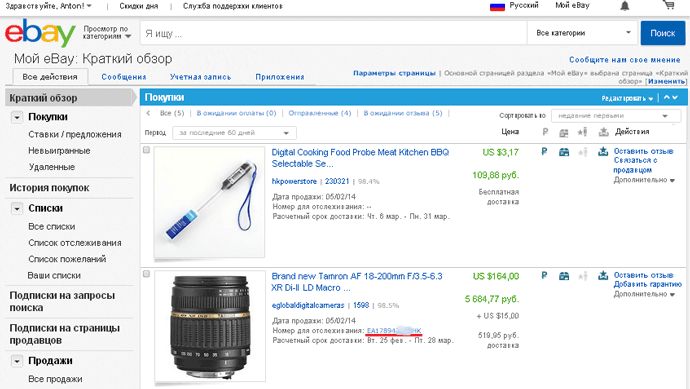
Task: Click paid status icon for cooking probe
Action: click(544, 152)
